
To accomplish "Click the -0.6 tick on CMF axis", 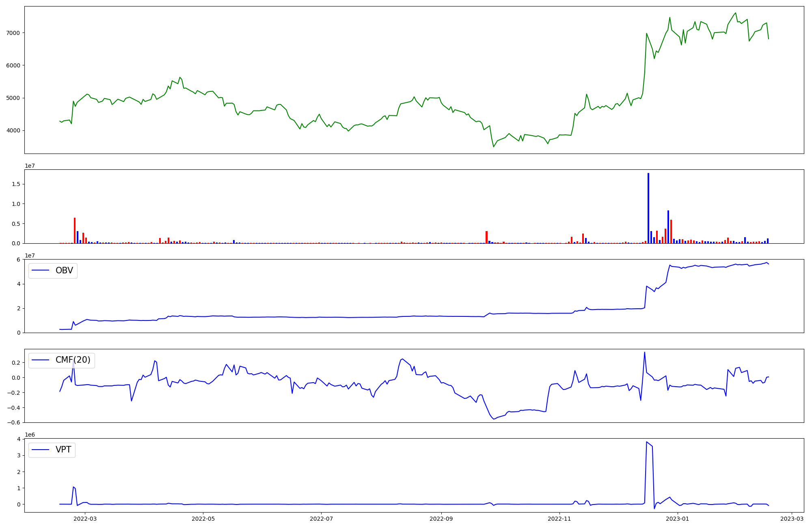I will point(14,422).
